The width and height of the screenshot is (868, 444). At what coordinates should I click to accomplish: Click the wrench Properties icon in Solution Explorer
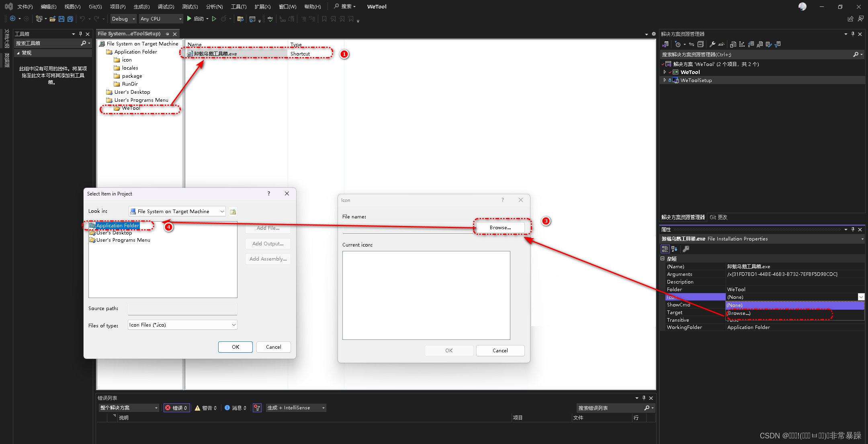pyautogui.click(x=712, y=44)
